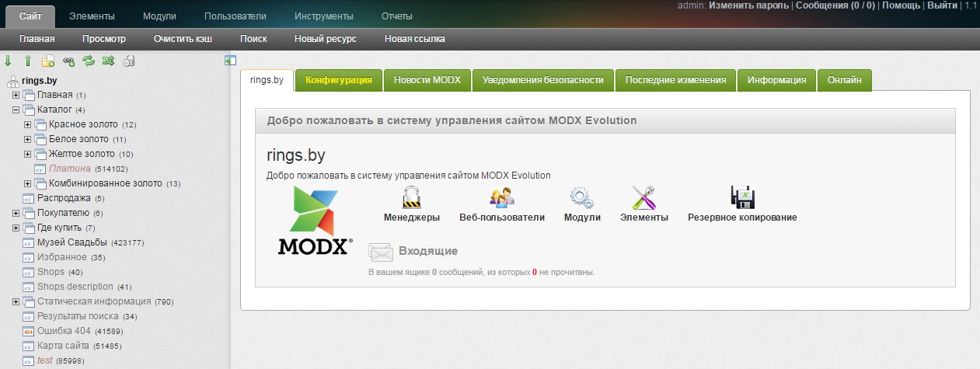Viewport: 980px width, 369px height.
Task: Click the Распродажа document icon
Action: [x=29, y=198]
